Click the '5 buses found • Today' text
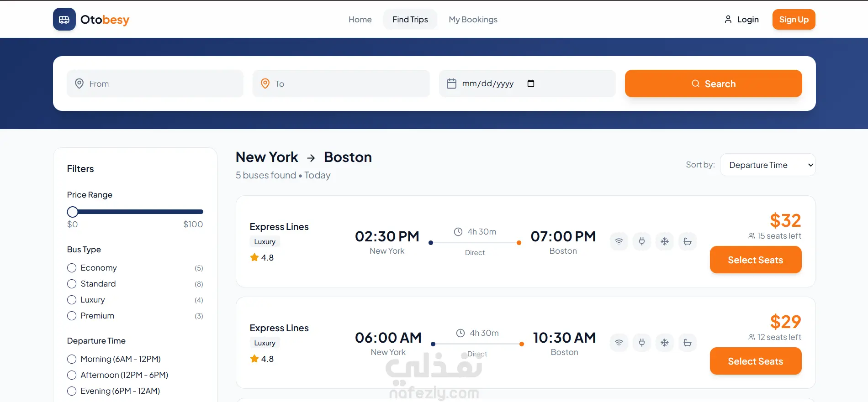868x402 pixels. click(283, 175)
